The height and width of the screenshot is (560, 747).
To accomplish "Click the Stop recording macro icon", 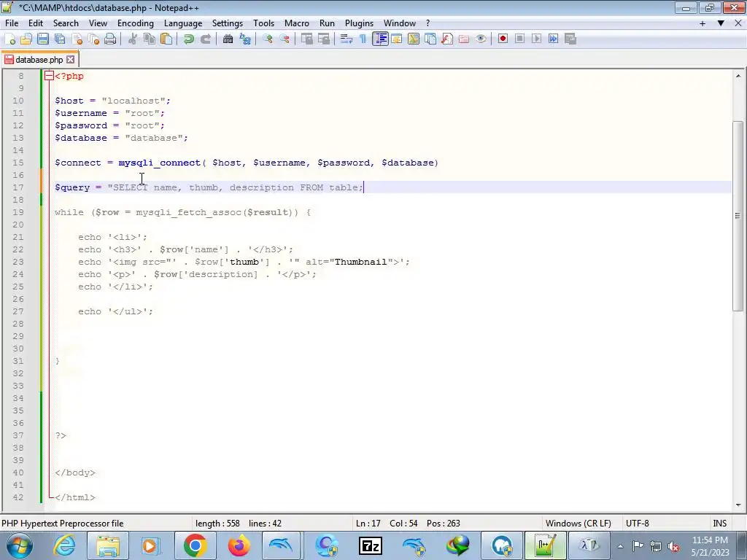I will [x=519, y=39].
